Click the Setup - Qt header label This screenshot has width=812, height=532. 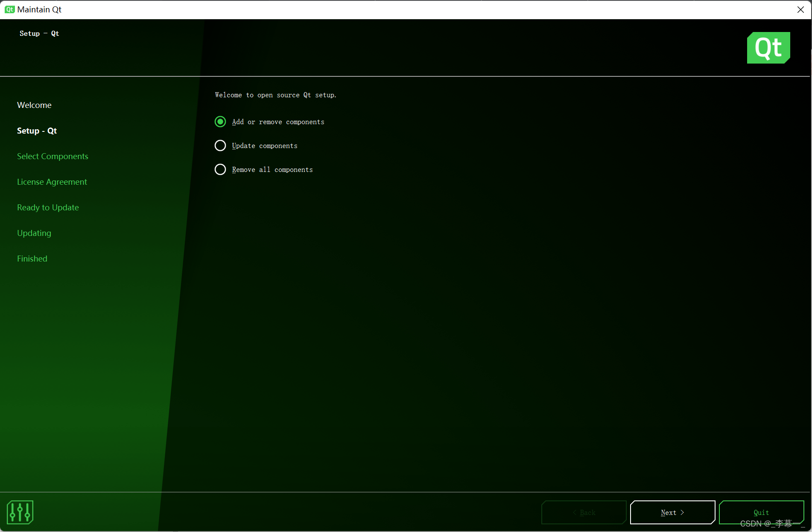tap(39, 33)
